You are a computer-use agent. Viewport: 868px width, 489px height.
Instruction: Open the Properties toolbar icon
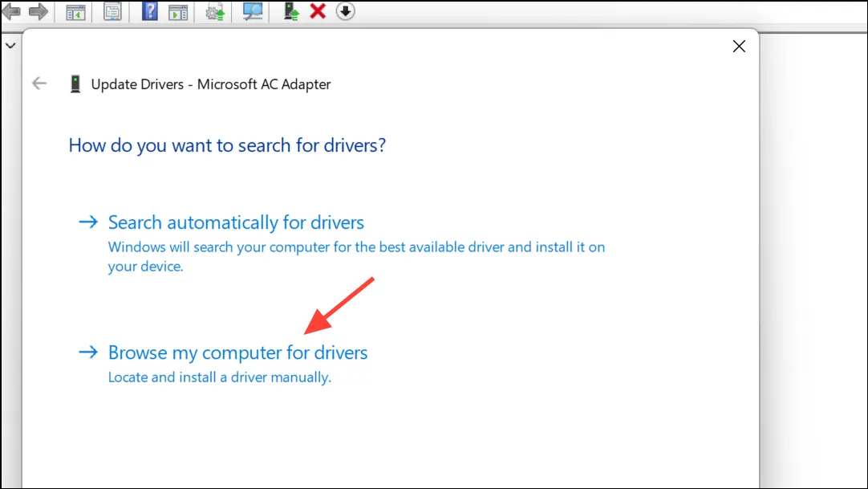(x=112, y=11)
